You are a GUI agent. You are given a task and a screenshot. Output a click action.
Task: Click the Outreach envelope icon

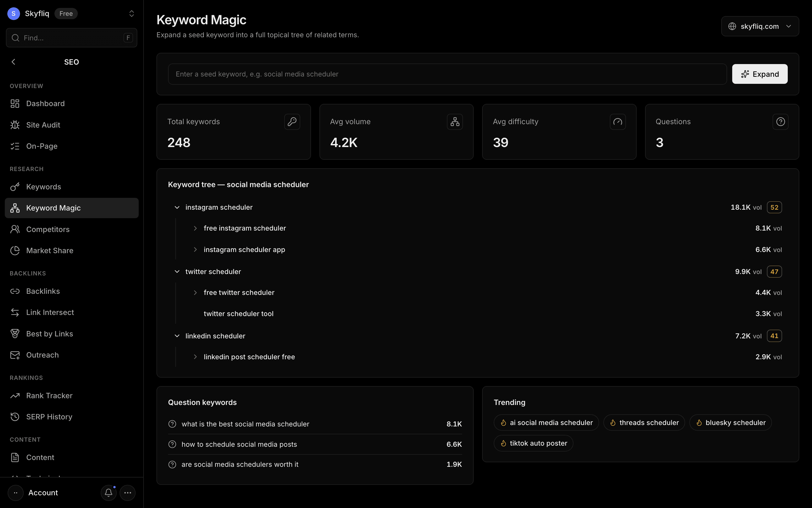[x=15, y=355]
